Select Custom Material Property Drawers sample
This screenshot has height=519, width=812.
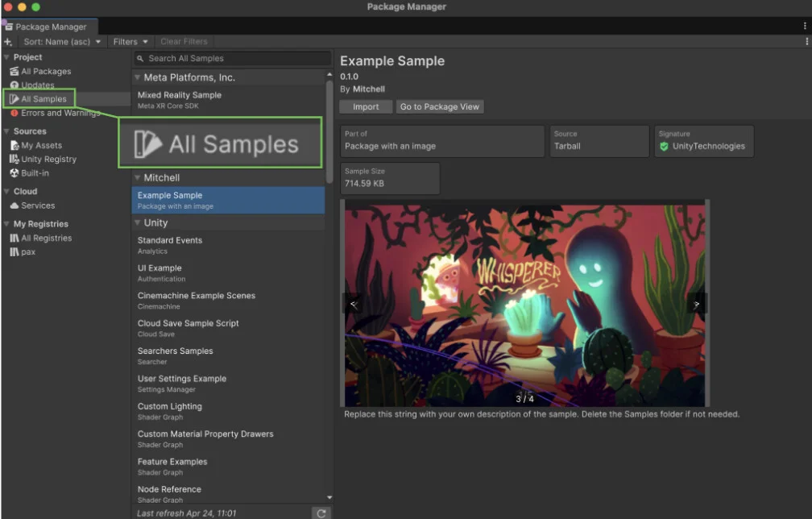[229, 438]
